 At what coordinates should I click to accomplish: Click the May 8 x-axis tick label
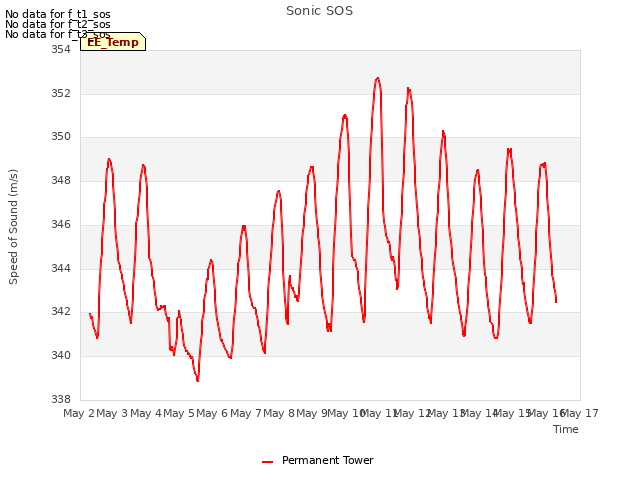[279, 413]
